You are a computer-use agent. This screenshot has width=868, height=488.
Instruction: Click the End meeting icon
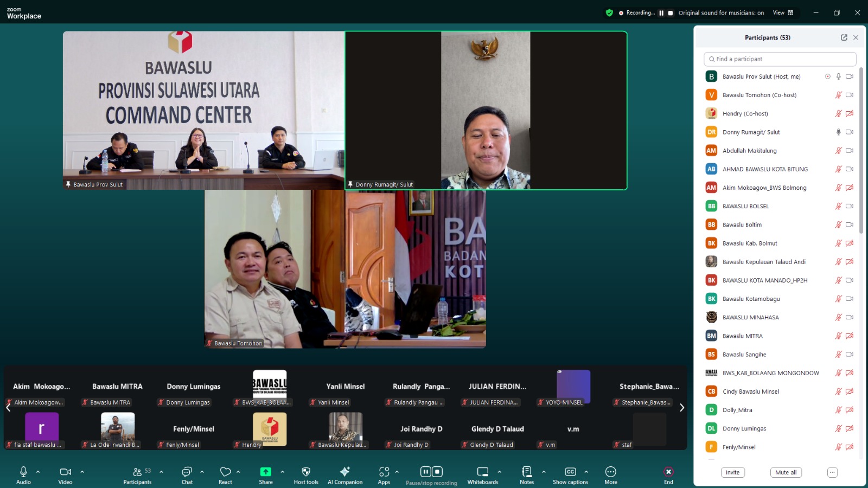pyautogui.click(x=668, y=472)
